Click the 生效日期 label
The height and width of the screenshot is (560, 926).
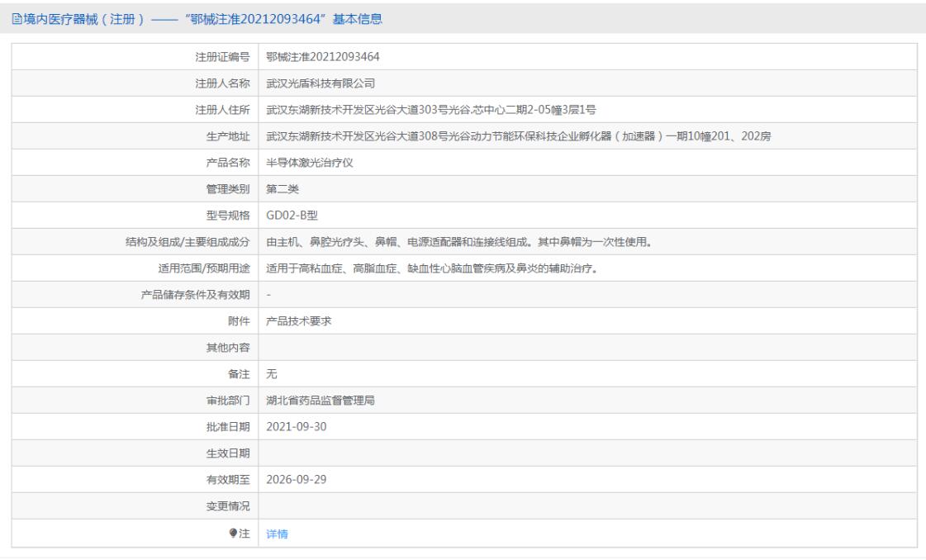click(x=228, y=453)
